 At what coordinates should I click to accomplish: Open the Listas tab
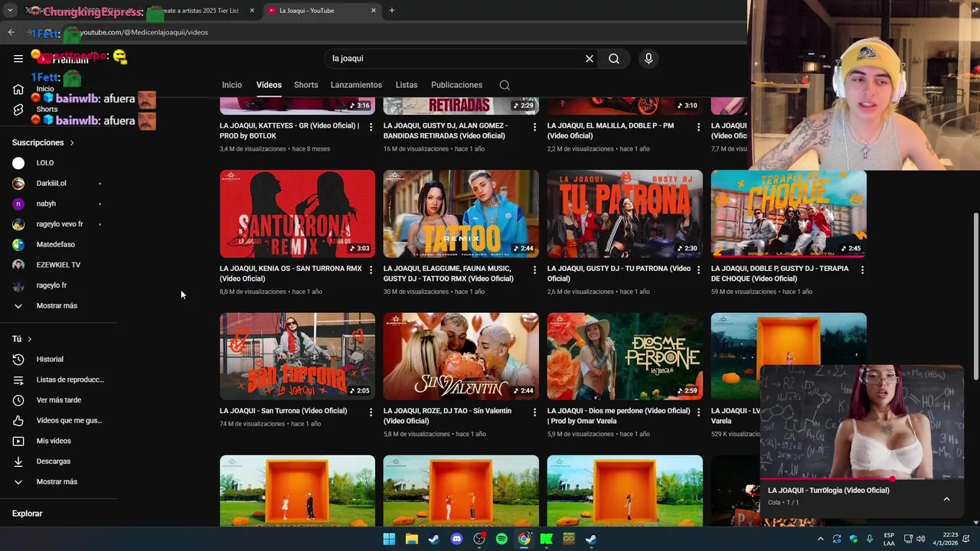pos(407,85)
